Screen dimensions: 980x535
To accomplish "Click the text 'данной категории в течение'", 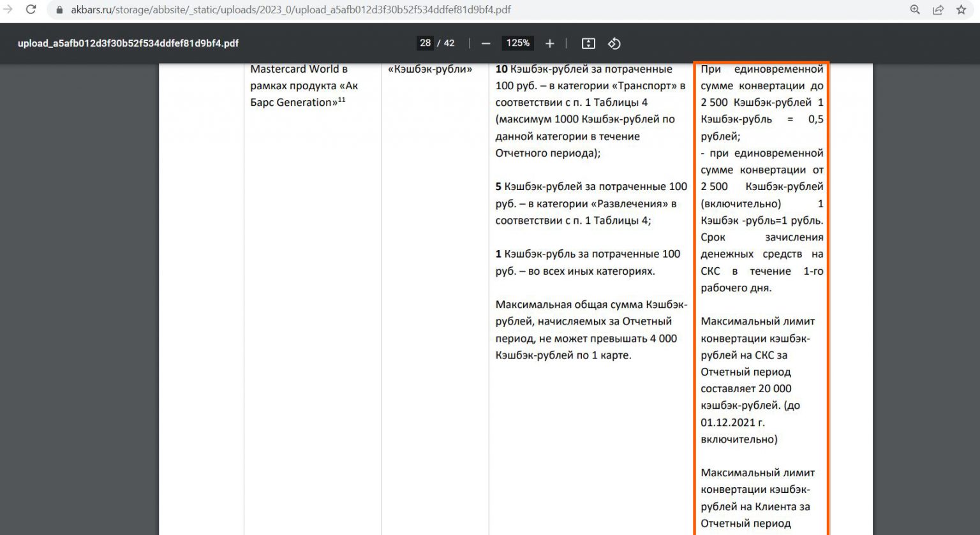I will click(568, 136).
